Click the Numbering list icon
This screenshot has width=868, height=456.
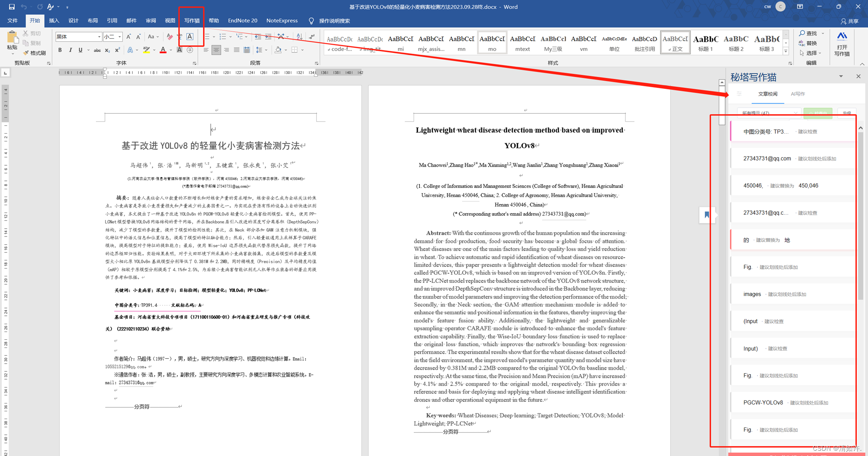pyautogui.click(x=223, y=37)
